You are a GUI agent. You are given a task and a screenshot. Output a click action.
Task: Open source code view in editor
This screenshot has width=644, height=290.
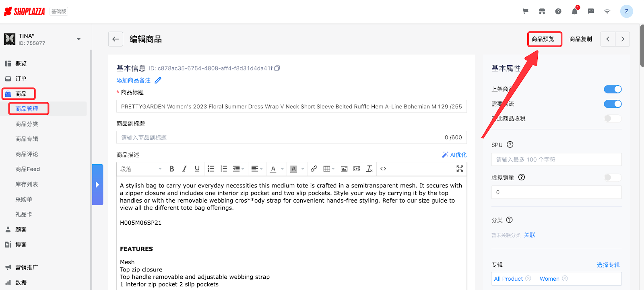tap(383, 169)
